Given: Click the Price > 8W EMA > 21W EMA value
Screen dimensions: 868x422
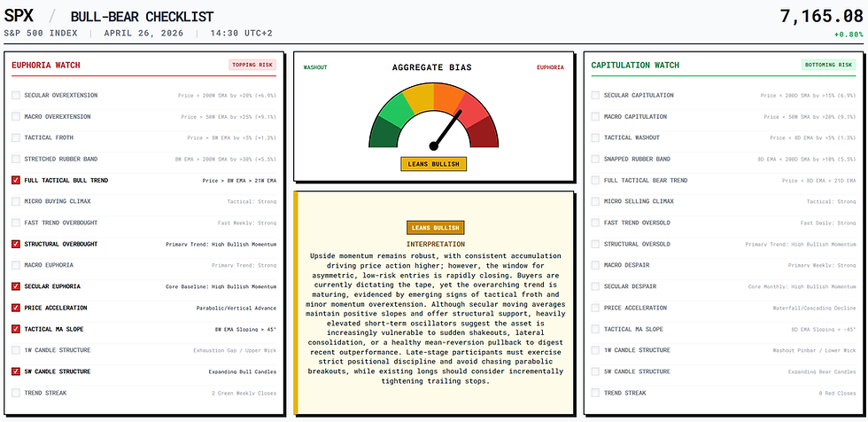Looking at the screenshot, I should pyautogui.click(x=239, y=181).
